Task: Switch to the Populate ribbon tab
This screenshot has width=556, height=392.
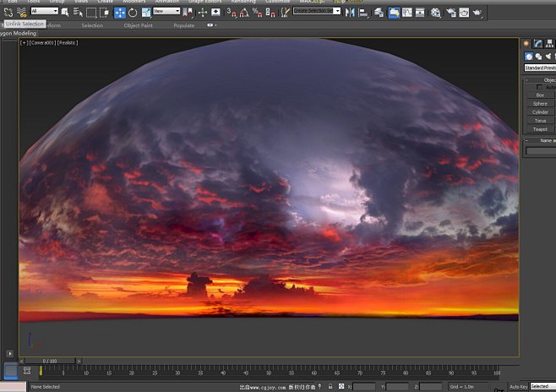Action: tap(184, 25)
